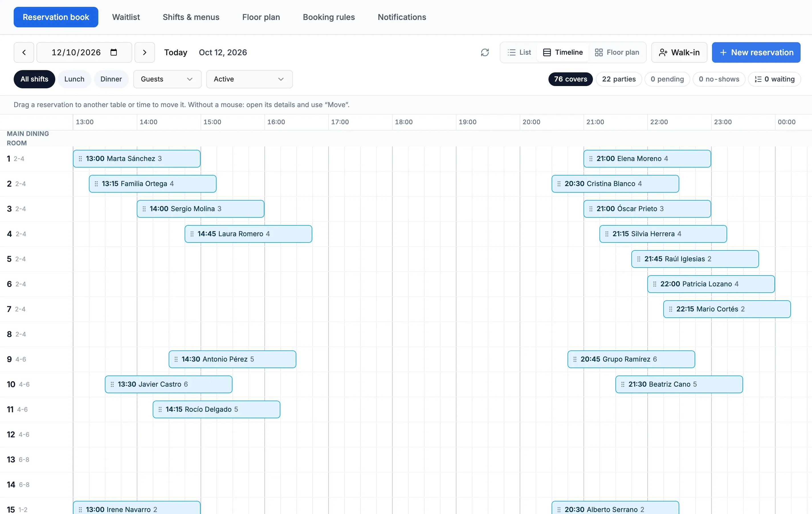
Task: Open the Shifts & menus tab
Action: (191, 17)
